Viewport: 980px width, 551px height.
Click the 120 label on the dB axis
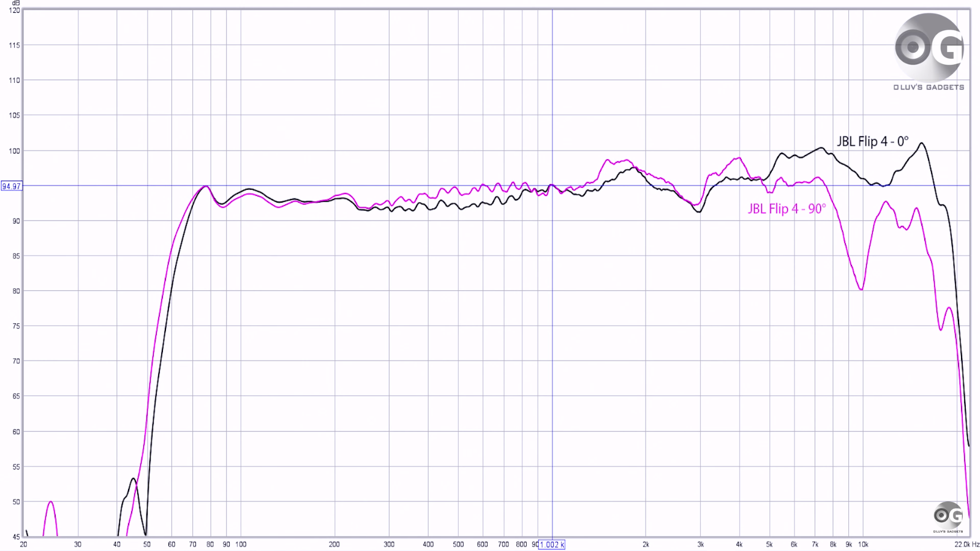click(x=15, y=10)
